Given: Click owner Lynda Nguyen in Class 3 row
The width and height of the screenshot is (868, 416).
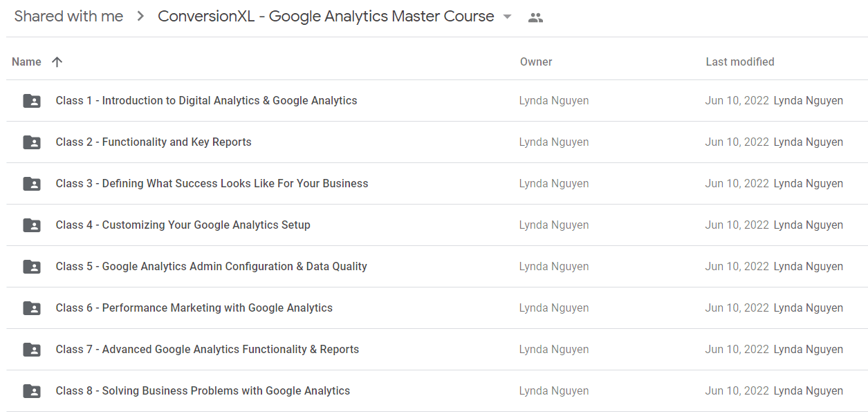Looking at the screenshot, I should [554, 184].
